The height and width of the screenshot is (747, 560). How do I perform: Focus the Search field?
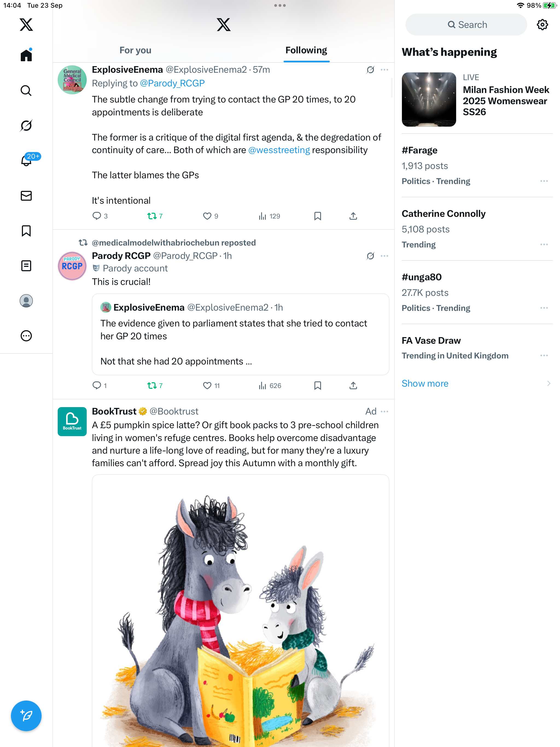[466, 25]
